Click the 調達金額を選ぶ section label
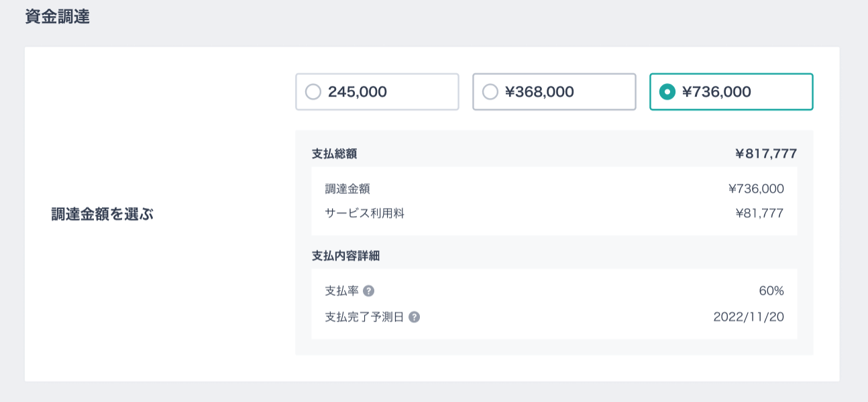The image size is (868, 402). 103,215
